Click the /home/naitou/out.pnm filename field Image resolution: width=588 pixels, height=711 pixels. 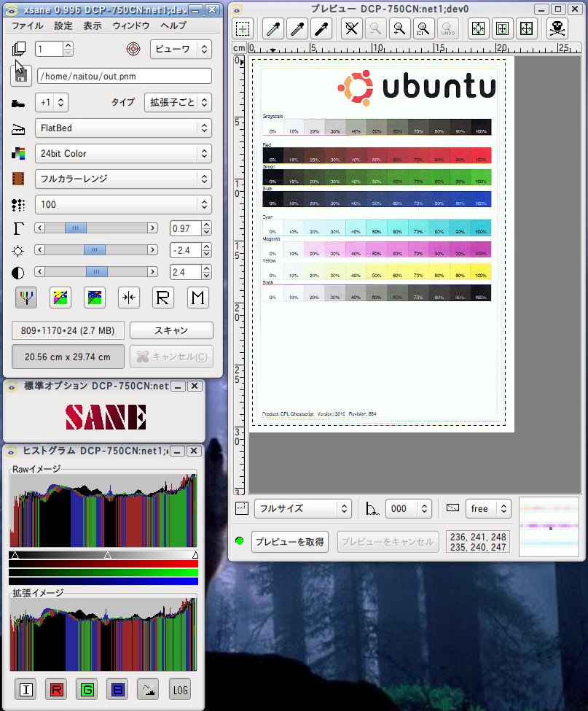coord(124,76)
